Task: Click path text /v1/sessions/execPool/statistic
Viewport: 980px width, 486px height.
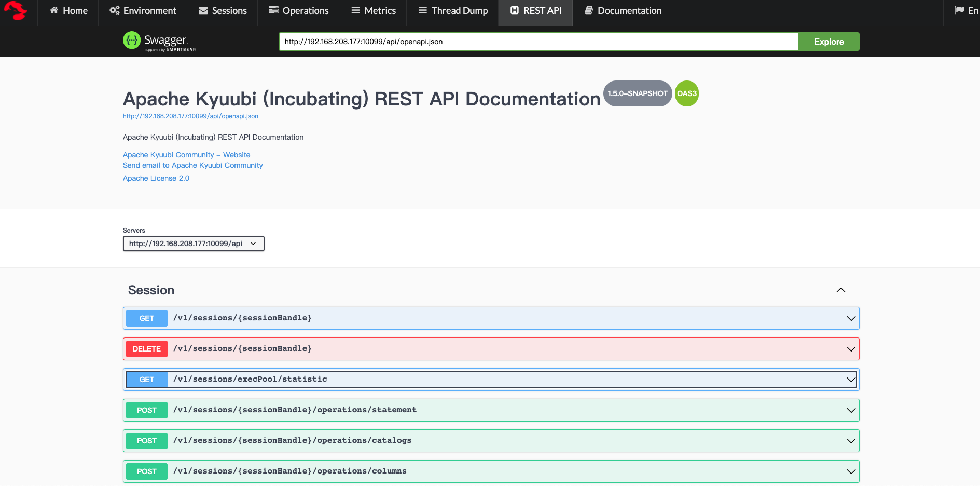Action: click(250, 379)
